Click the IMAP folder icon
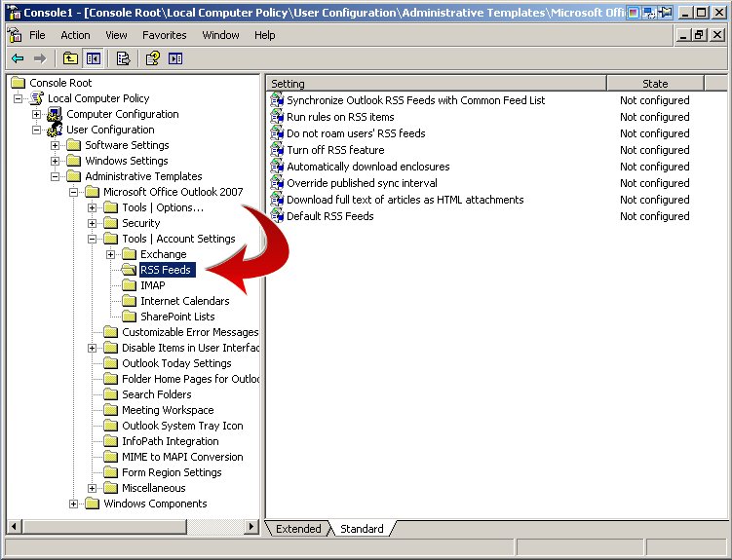The width and height of the screenshot is (732, 560). coord(129,285)
